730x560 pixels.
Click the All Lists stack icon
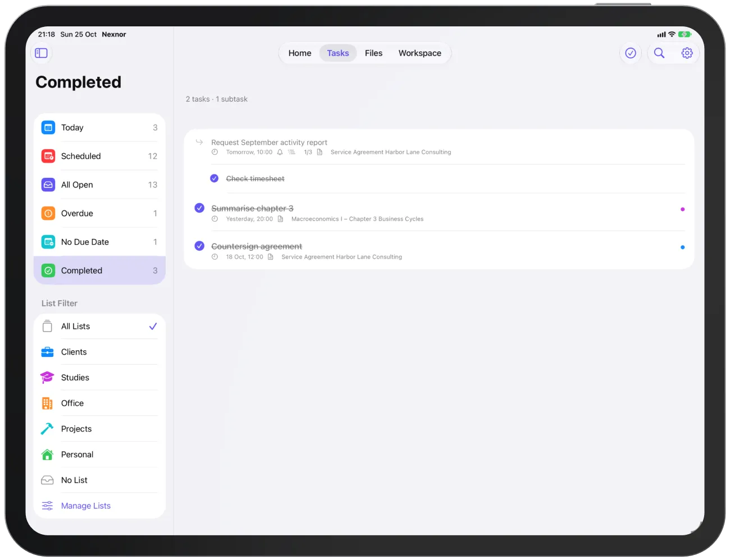(x=47, y=326)
